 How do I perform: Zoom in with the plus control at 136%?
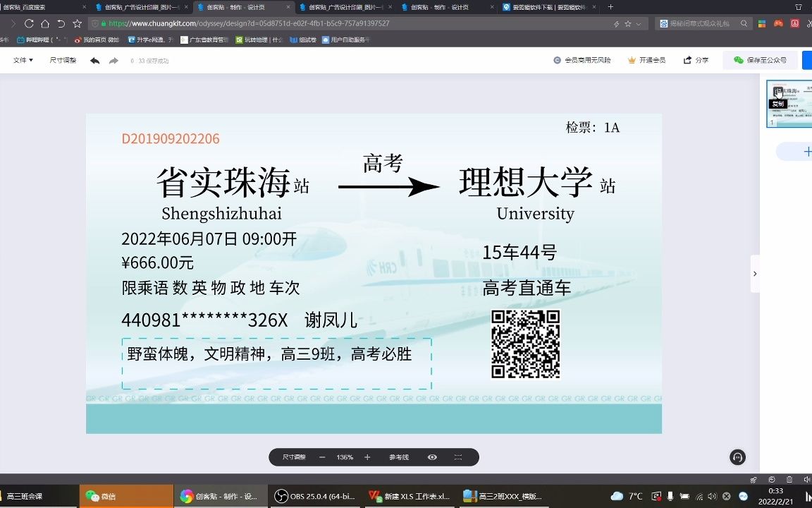[367, 457]
